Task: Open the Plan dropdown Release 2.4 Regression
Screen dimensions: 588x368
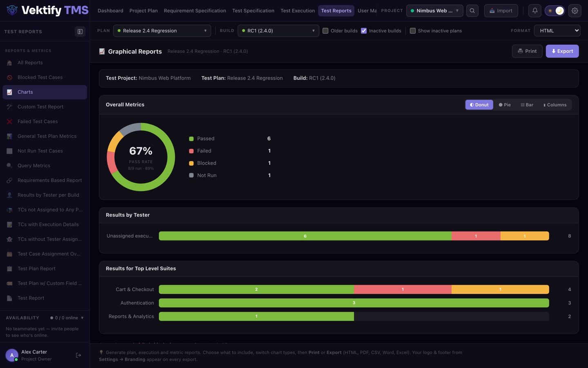Action: 162,31
